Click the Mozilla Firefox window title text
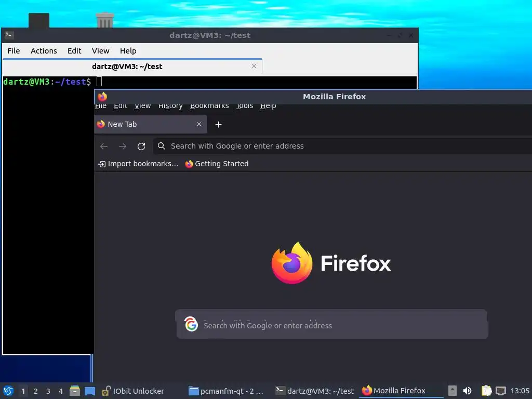 click(334, 97)
